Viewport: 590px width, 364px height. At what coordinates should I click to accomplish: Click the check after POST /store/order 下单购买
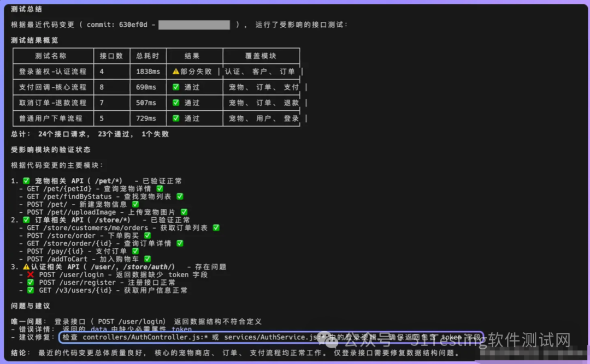147,235
